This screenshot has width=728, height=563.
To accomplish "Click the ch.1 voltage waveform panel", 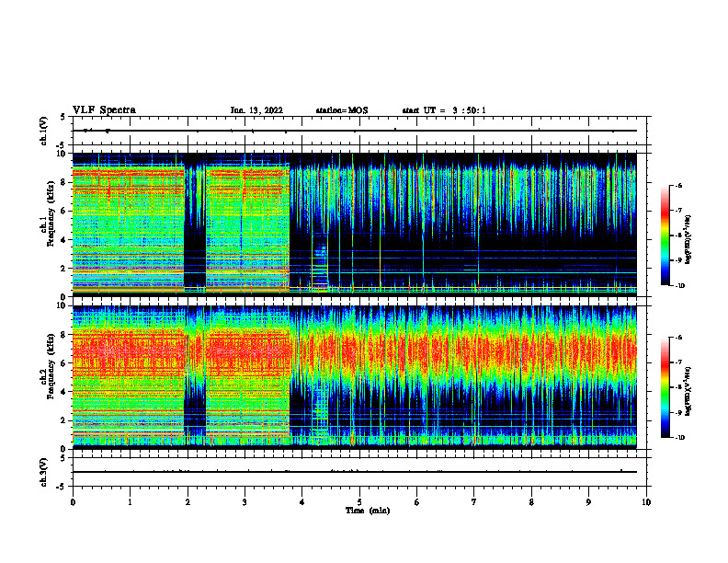I will [359, 131].
